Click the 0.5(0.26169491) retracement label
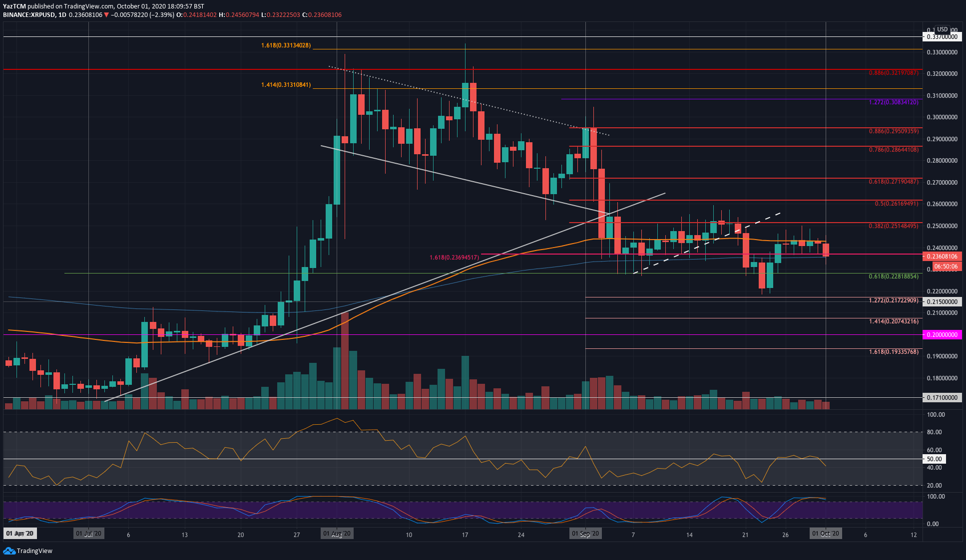 pos(897,204)
